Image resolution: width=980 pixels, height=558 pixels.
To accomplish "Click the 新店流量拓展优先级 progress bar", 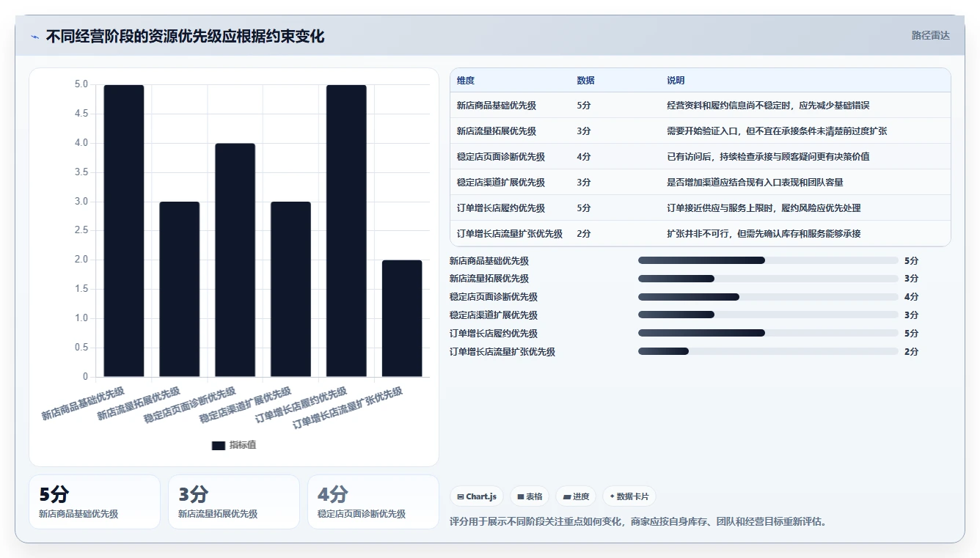I will [768, 279].
